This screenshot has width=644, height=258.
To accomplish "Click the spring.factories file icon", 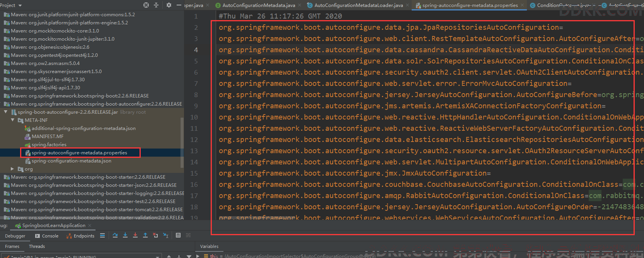I will 27,145.
